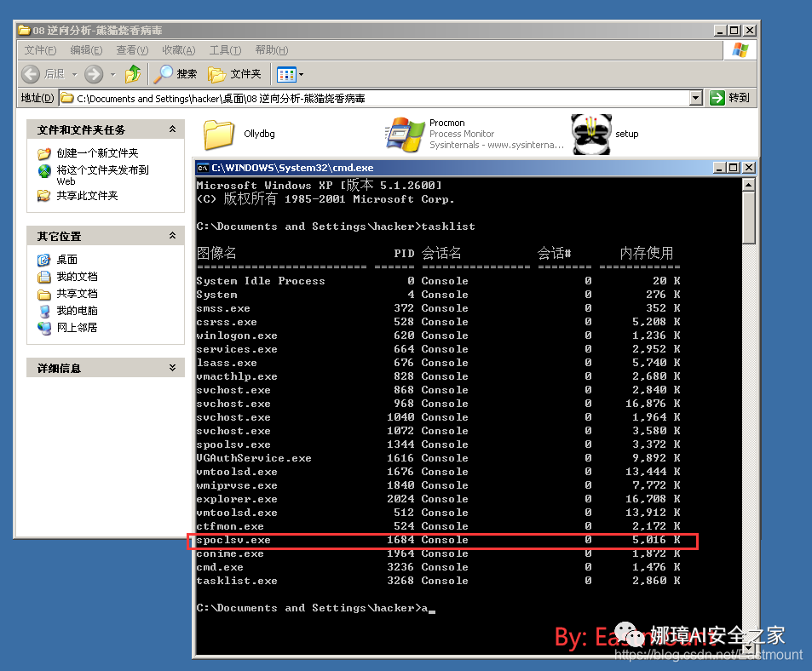Click the publish folder to Web icon

pos(44,170)
